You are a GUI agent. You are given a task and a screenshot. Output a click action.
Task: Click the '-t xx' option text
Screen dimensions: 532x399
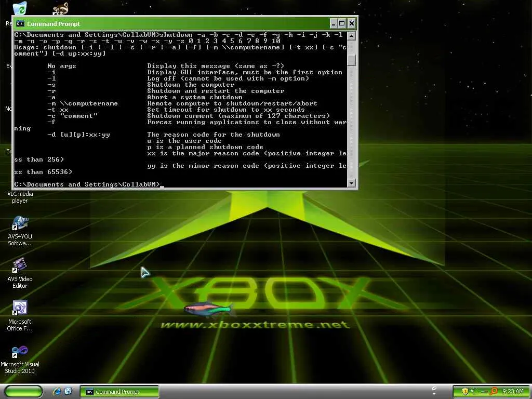coord(58,110)
